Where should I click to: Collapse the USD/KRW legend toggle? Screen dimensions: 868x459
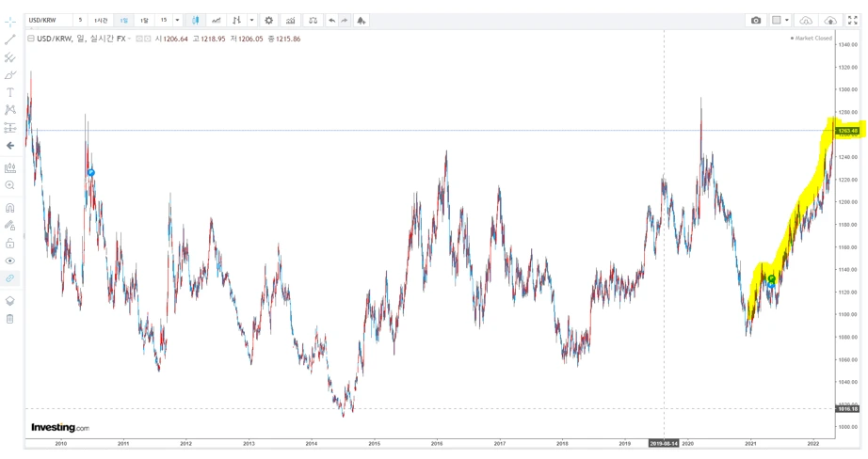coord(31,39)
